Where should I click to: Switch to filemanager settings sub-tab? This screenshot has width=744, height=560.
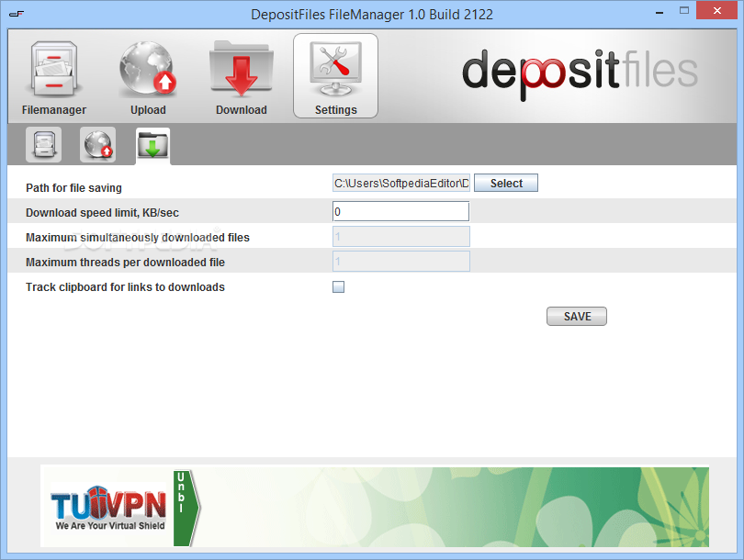click(44, 145)
